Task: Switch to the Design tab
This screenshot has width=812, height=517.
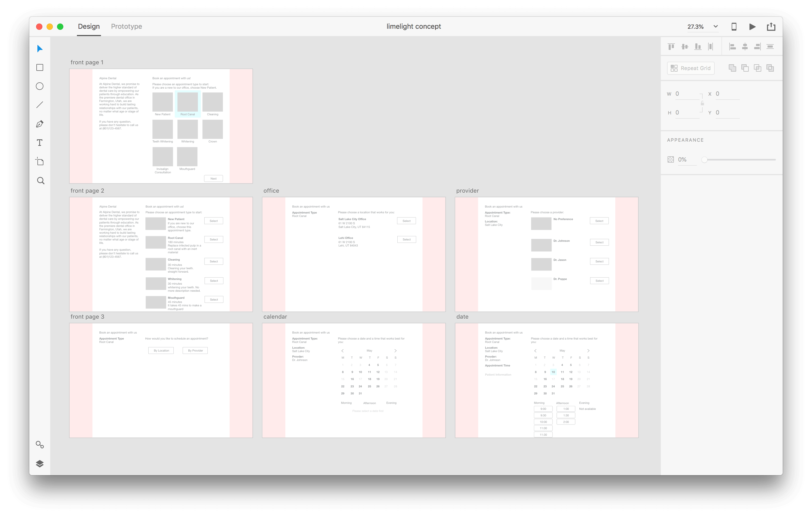Action: [89, 26]
